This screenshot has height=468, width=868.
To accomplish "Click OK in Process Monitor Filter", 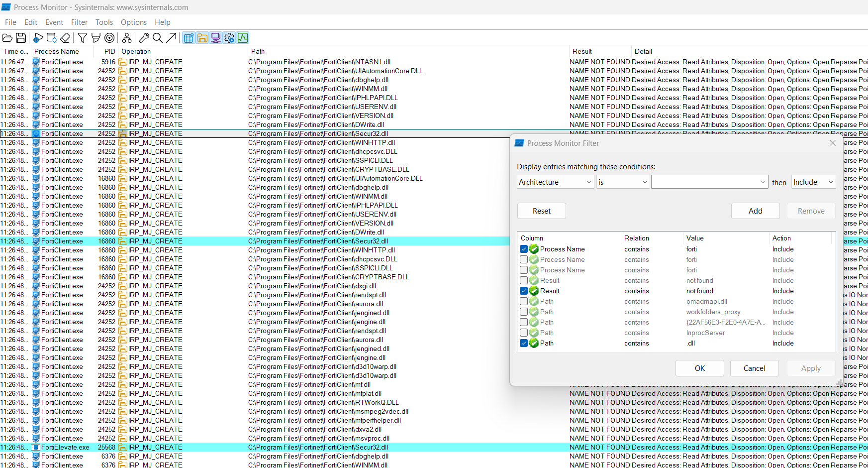I will pos(700,368).
